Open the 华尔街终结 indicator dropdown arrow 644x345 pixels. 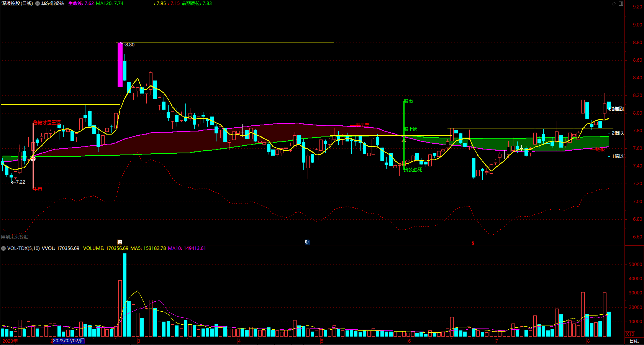[38, 3]
